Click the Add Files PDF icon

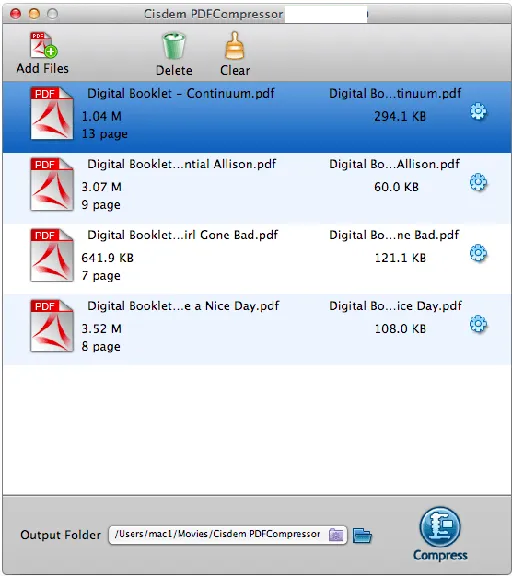pyautogui.click(x=43, y=45)
